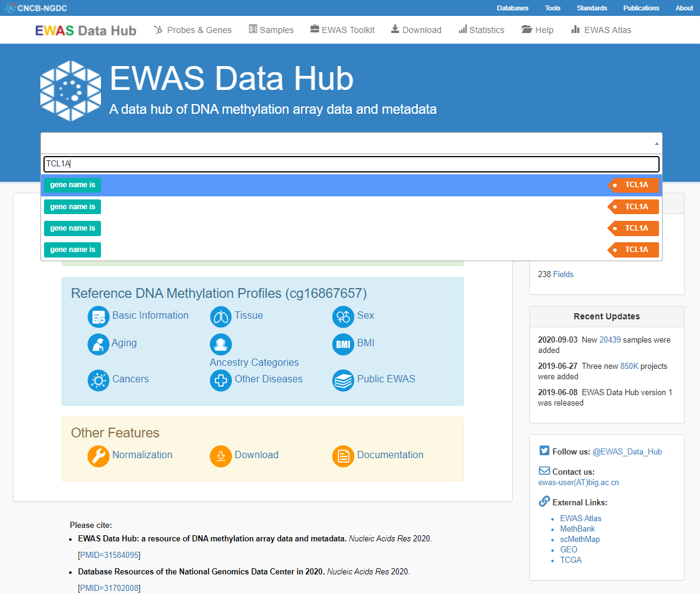
Task: Click the search text field containing TCL1A
Action: (351, 164)
